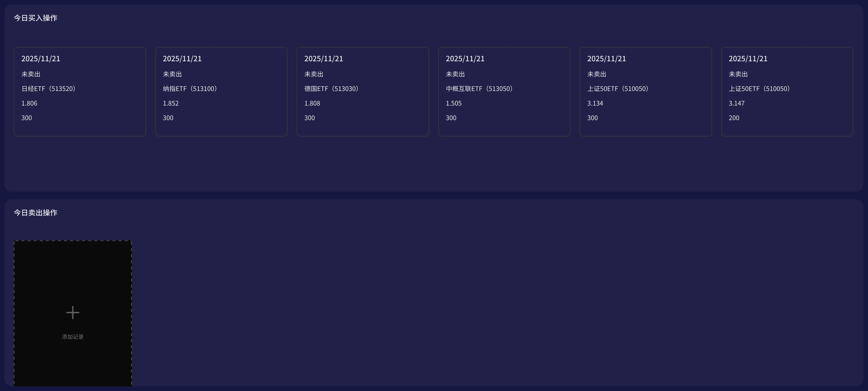Click the 今日卖出操作 section heading

click(35, 213)
